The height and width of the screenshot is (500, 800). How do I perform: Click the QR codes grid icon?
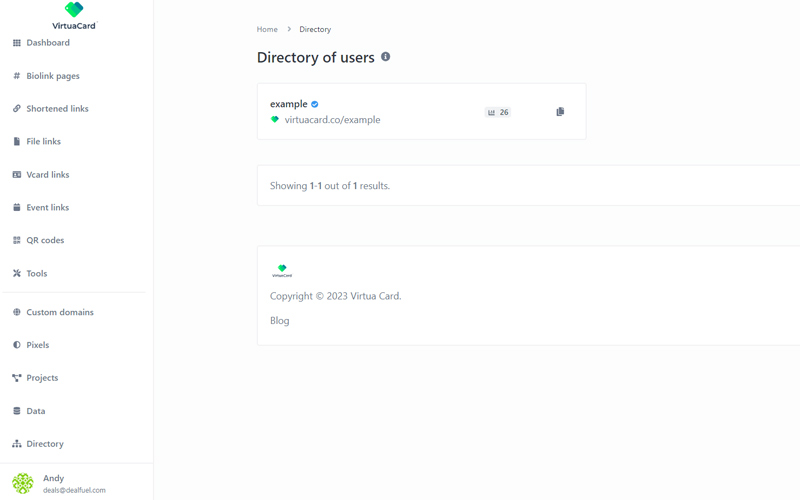click(x=17, y=240)
